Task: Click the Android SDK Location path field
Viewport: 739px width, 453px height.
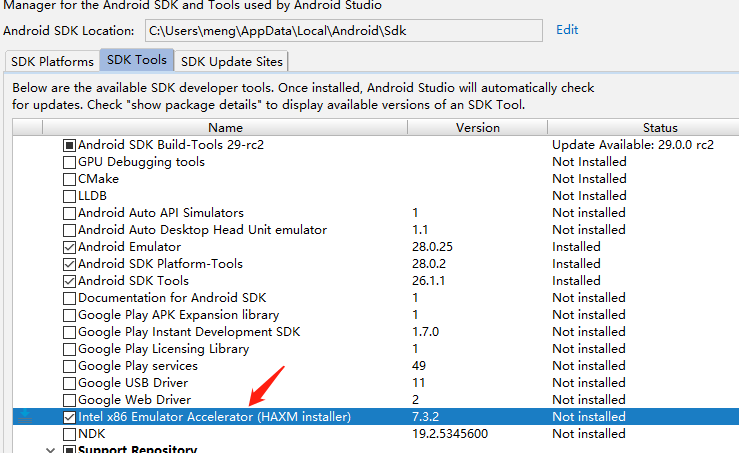Action: coord(344,31)
